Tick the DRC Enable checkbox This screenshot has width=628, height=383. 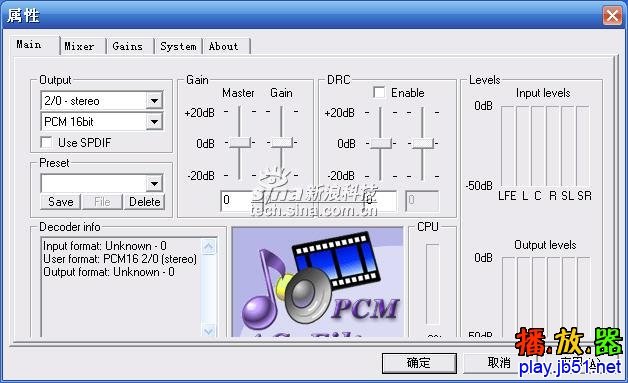(379, 93)
